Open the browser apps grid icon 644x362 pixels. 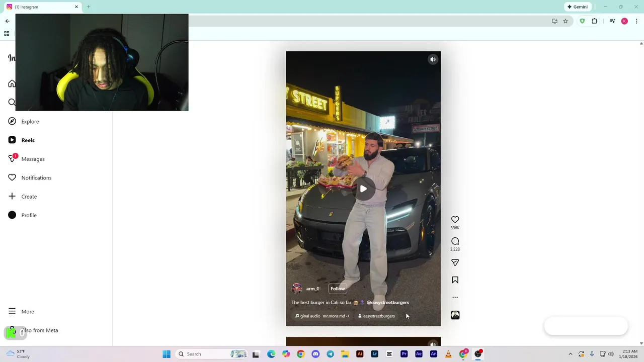pyautogui.click(x=7, y=34)
